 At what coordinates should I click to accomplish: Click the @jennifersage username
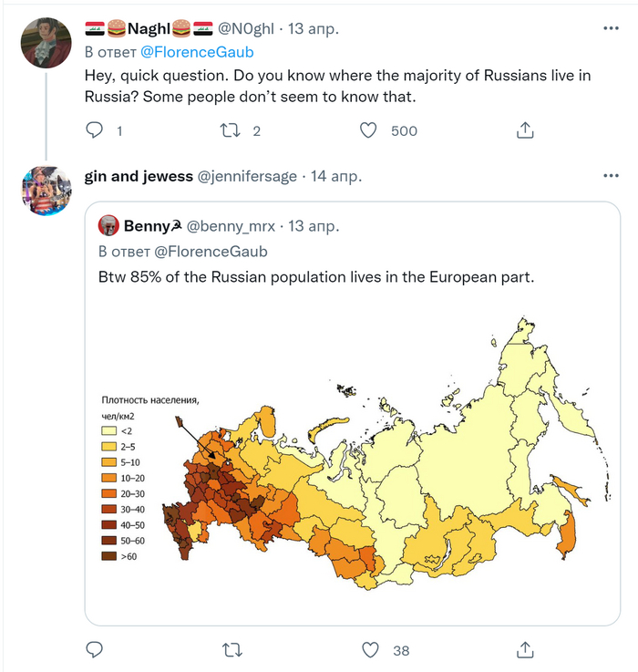(x=247, y=176)
